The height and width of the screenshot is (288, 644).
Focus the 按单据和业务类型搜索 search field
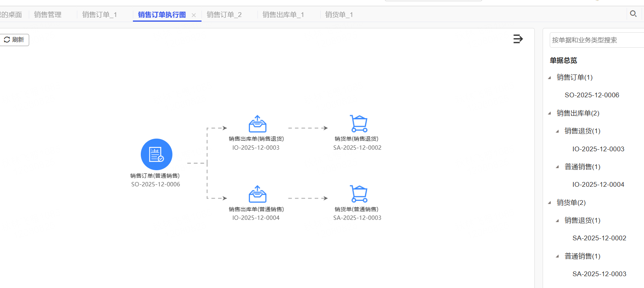[x=595, y=40]
